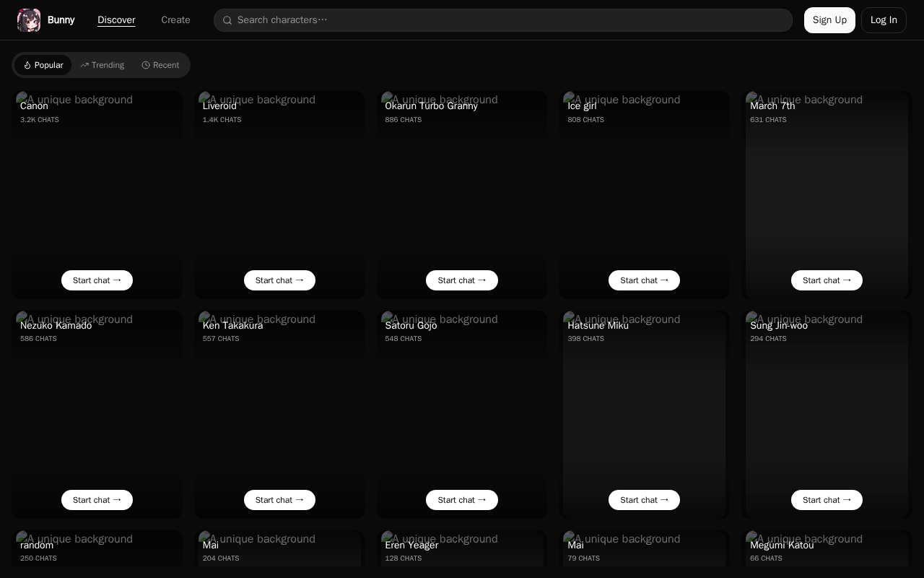Switch to the Recent filter tab
The image size is (924, 578).
[160, 65]
